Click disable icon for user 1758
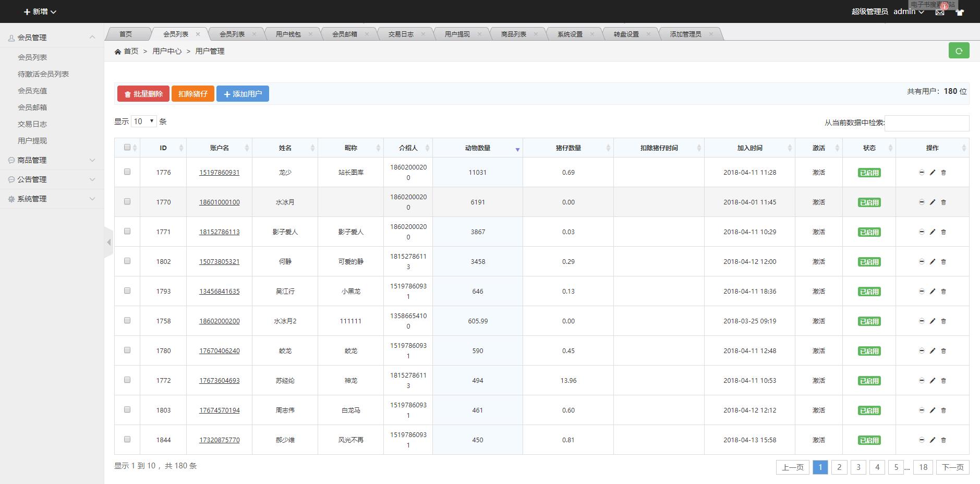This screenshot has height=484, width=980. coord(922,321)
